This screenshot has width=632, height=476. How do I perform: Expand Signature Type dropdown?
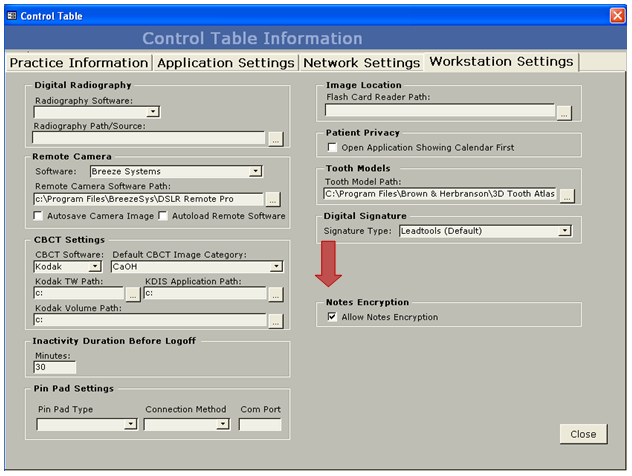pyautogui.click(x=565, y=231)
